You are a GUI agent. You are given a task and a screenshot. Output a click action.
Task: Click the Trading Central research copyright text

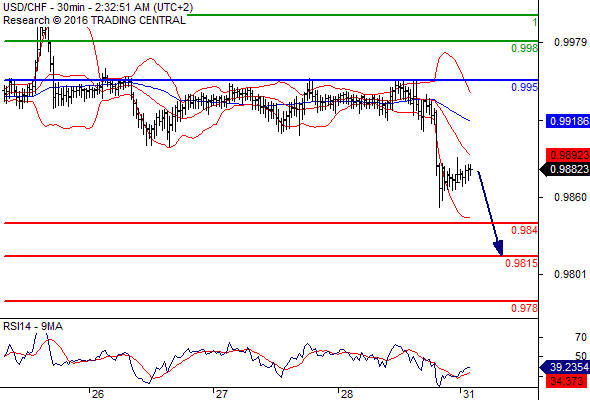(x=94, y=20)
